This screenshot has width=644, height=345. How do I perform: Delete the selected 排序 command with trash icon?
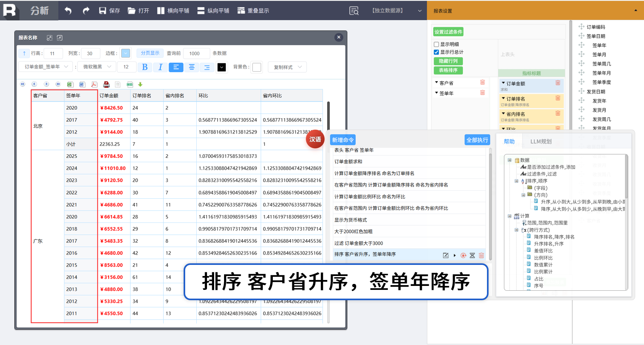coord(481,255)
